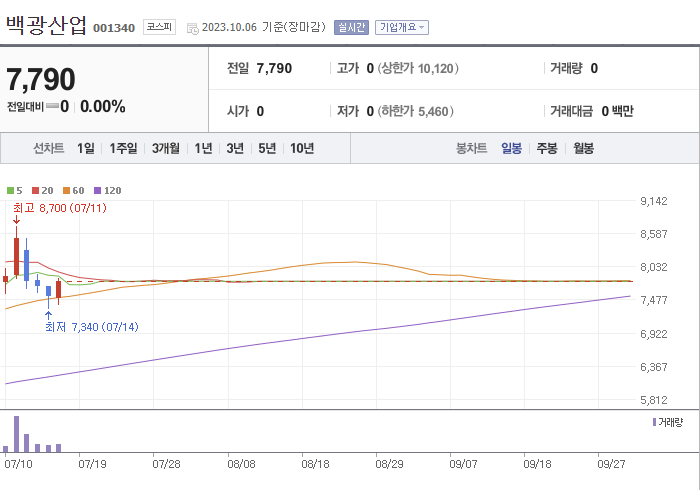Click the 08/29 date axis label
The height and width of the screenshot is (490, 700).
389,464
